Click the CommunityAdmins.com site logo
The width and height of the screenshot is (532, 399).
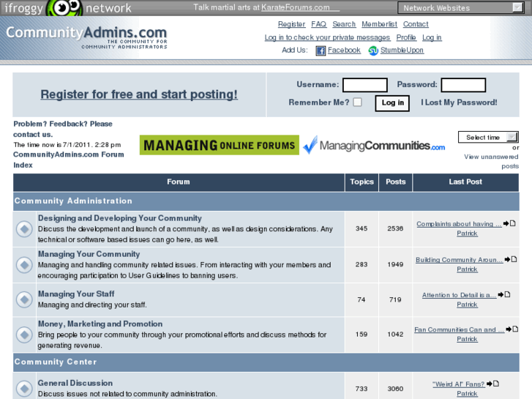[86, 37]
